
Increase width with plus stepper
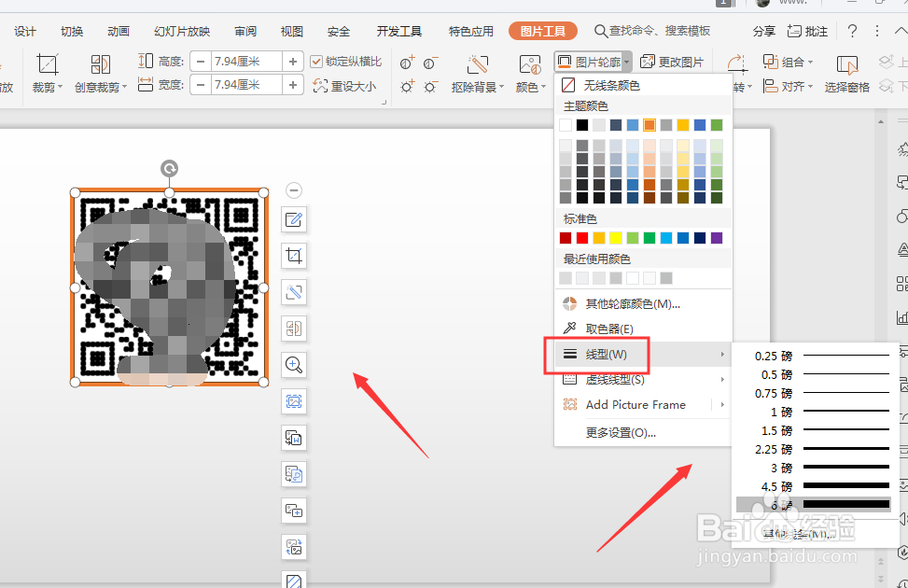293,85
